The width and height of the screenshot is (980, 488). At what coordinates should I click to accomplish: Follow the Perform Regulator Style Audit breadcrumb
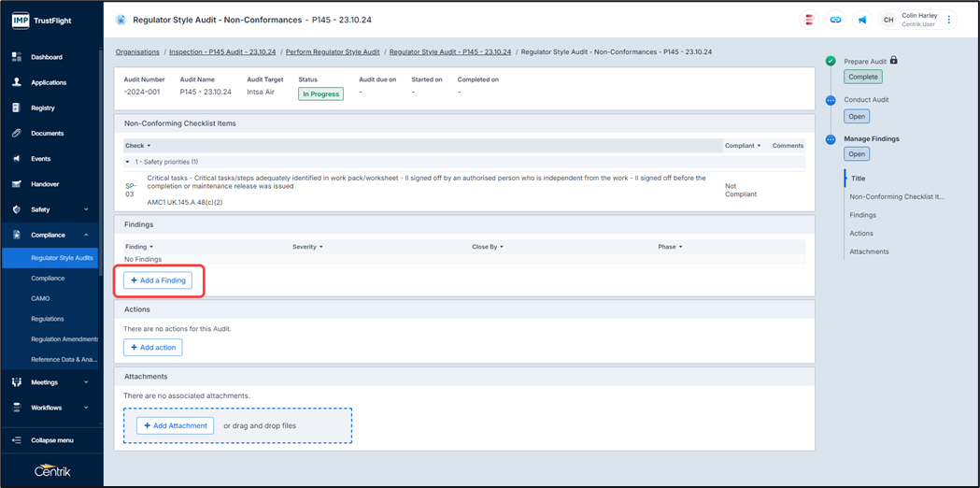tap(333, 52)
